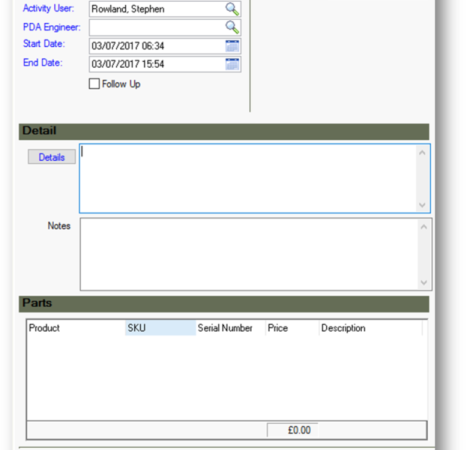Click the Activity User name field
This screenshot has width=467, height=450.
click(x=157, y=9)
